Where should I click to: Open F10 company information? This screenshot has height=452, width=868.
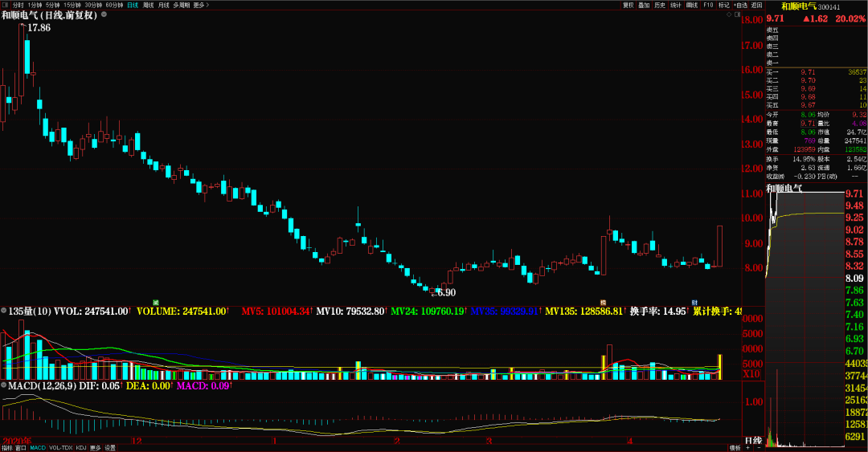[x=708, y=5]
